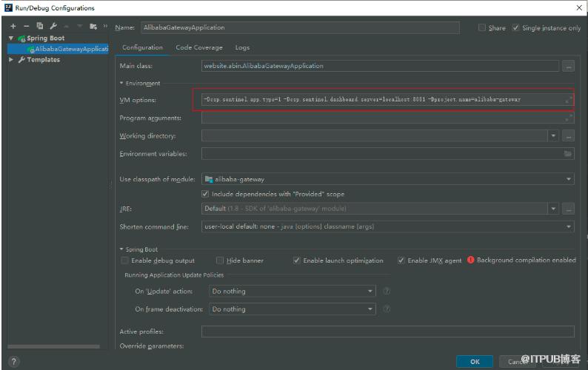588x370 pixels.
Task: Open the Working directory dropdown arrow
Action: 553,136
